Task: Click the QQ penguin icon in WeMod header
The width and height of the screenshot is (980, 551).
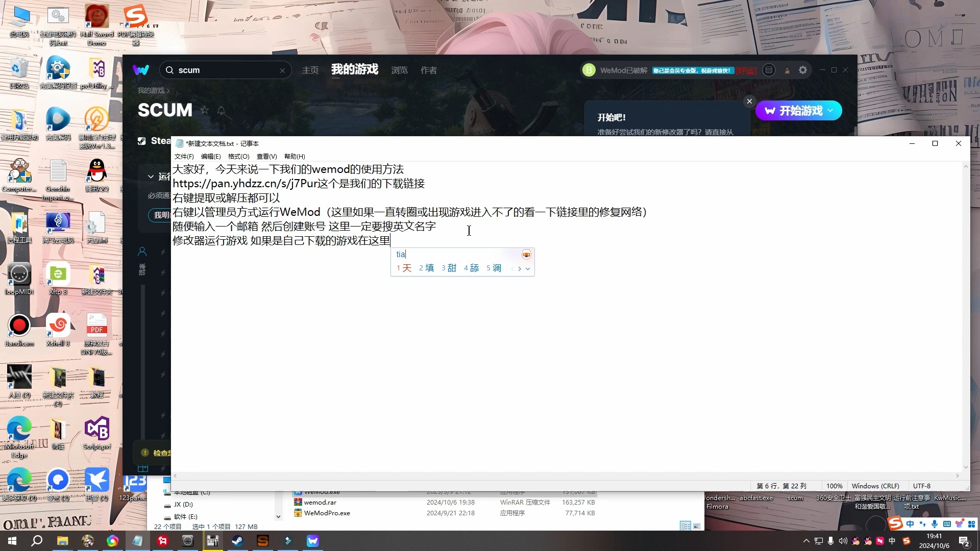Action: tap(787, 70)
